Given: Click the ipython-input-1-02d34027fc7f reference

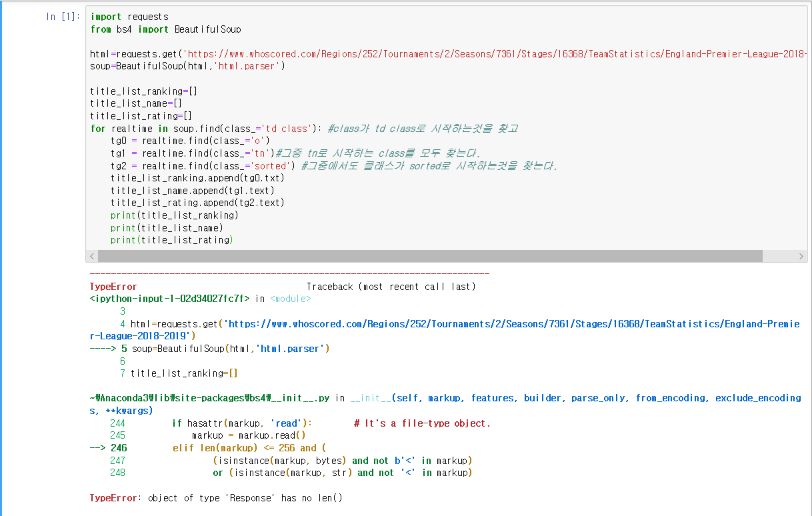Looking at the screenshot, I should (x=169, y=299).
